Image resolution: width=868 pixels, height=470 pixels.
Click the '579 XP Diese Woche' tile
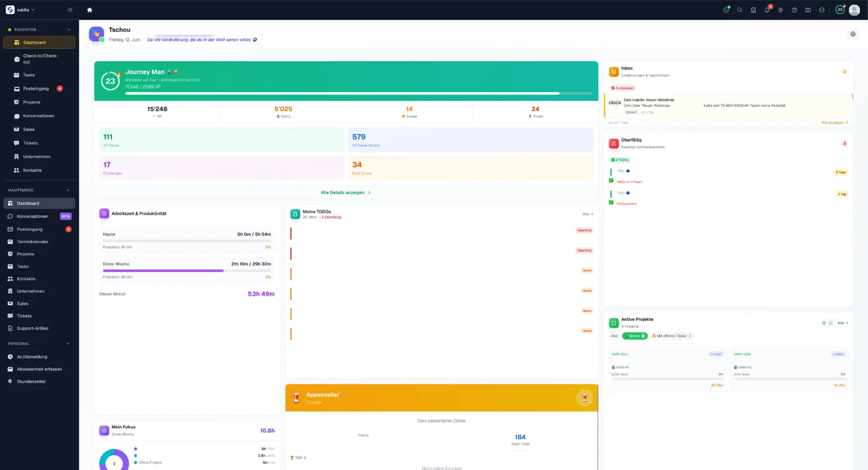tap(470, 140)
